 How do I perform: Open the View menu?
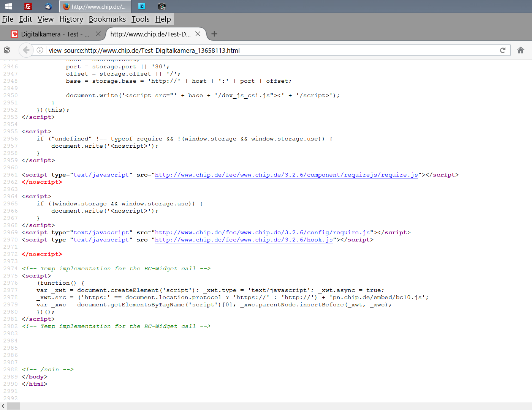tap(46, 19)
